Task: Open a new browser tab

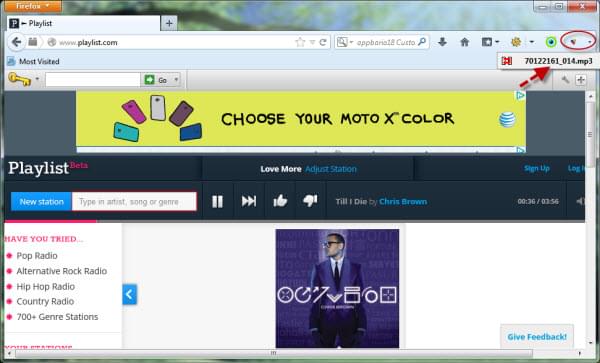Action: (169, 23)
